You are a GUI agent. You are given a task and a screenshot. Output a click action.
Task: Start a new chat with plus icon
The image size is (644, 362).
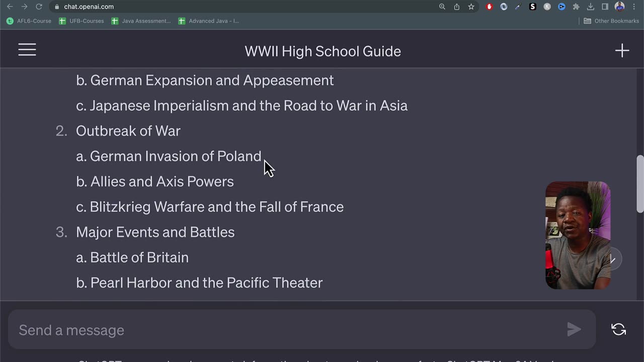622,51
